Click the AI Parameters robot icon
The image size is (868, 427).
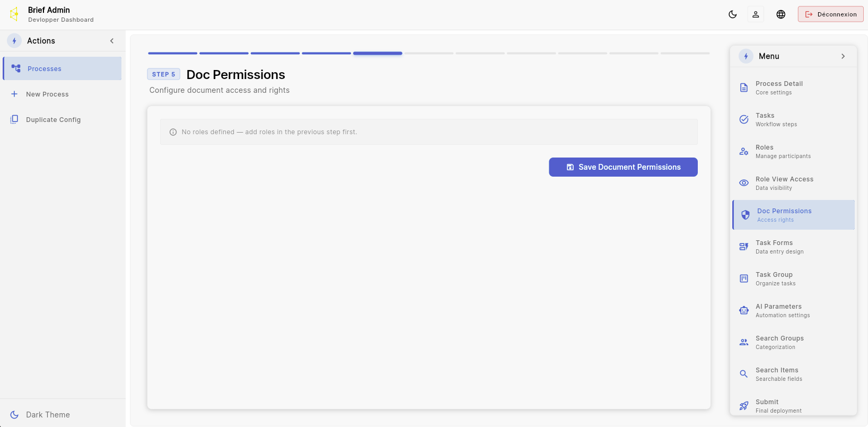point(744,310)
